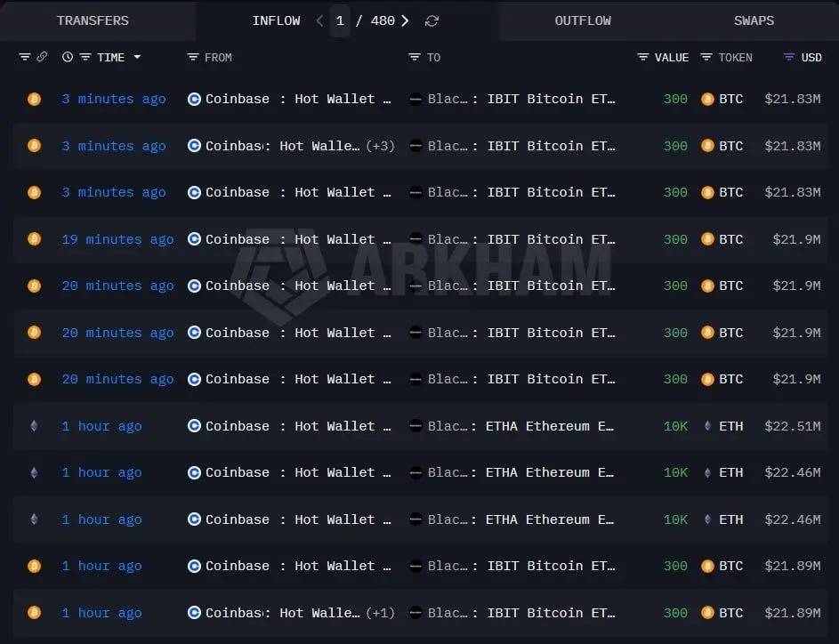Open the FROM column filter
The image size is (839, 644).
(x=193, y=57)
